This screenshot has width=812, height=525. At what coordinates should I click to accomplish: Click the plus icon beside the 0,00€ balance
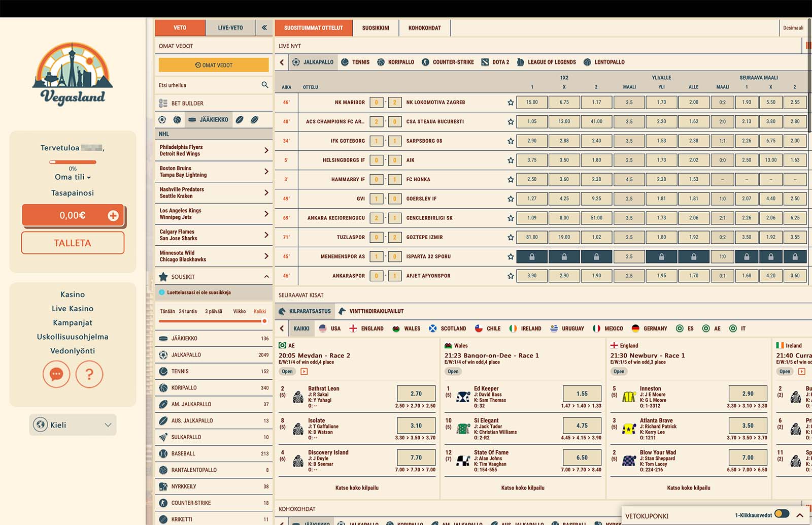point(113,216)
